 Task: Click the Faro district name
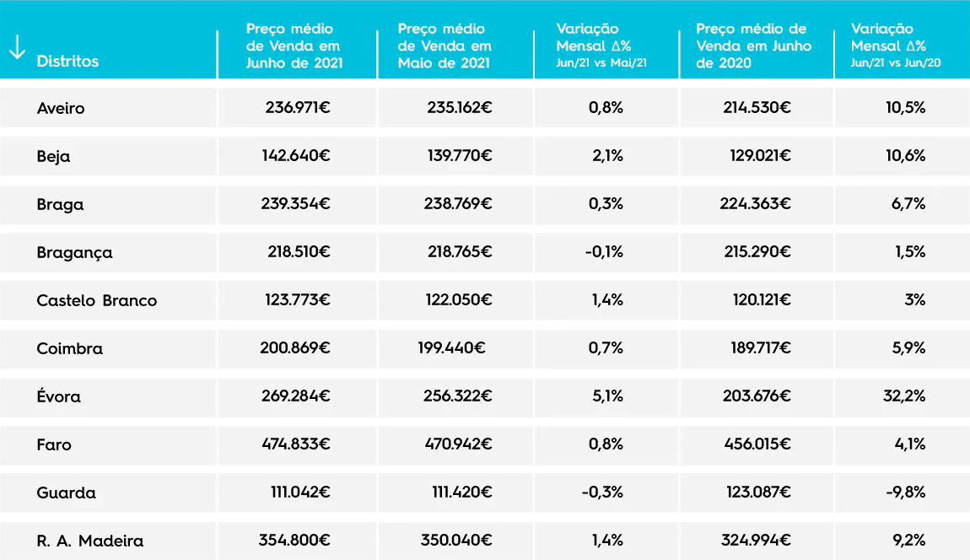[54, 444]
